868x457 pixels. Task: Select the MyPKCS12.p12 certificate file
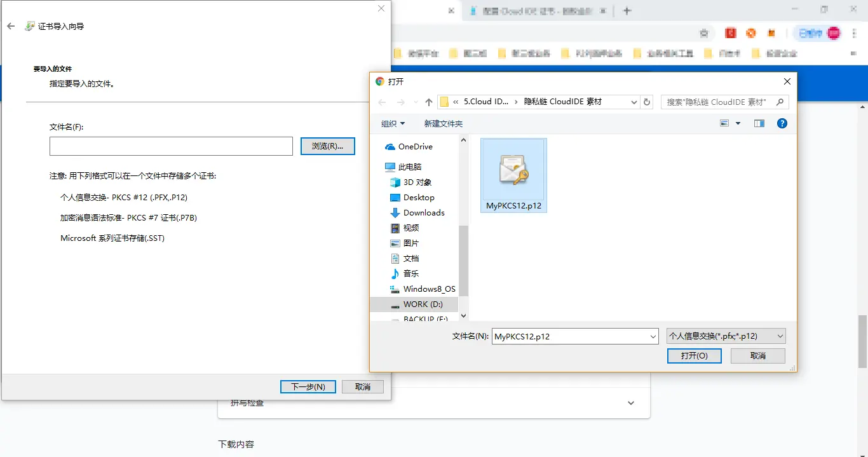[513, 175]
